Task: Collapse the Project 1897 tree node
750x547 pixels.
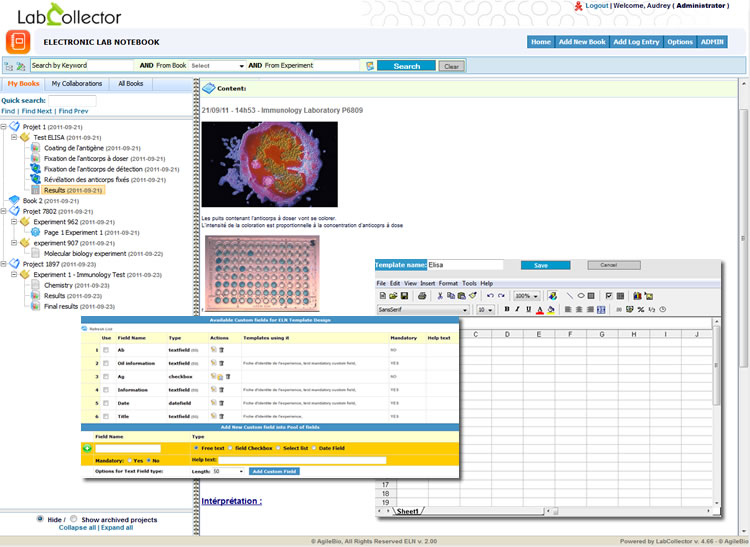Action: [3, 263]
